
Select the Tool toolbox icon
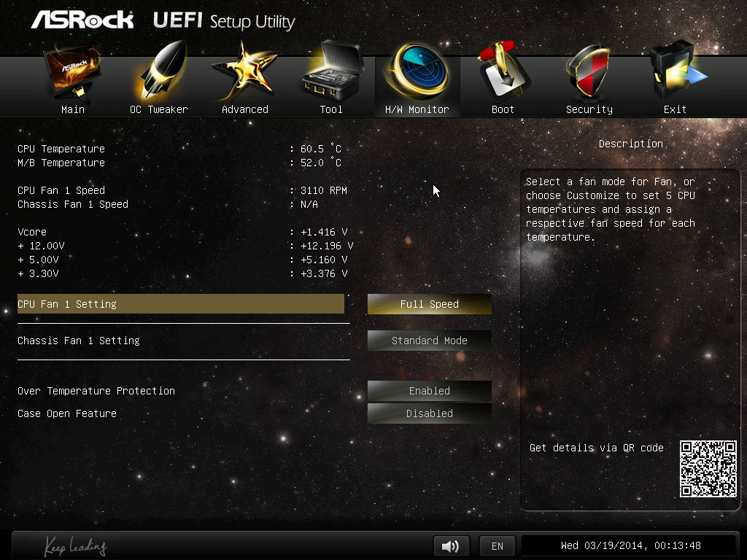(x=333, y=71)
